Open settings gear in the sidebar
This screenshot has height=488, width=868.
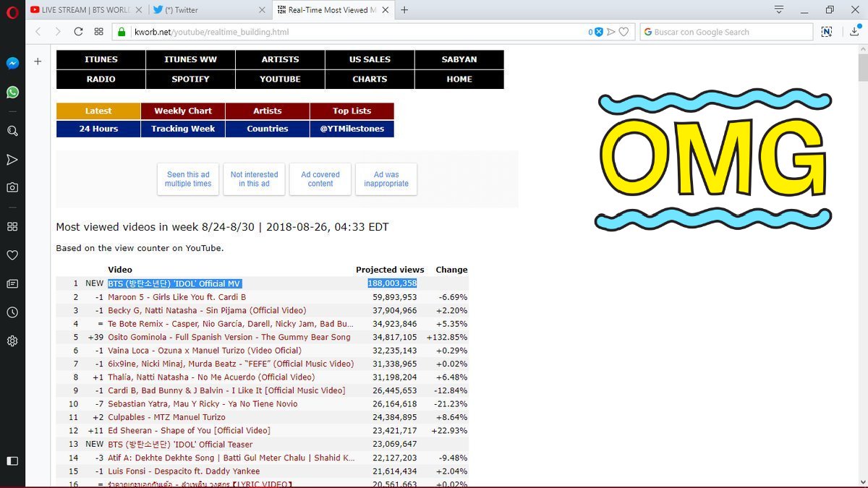coord(12,341)
